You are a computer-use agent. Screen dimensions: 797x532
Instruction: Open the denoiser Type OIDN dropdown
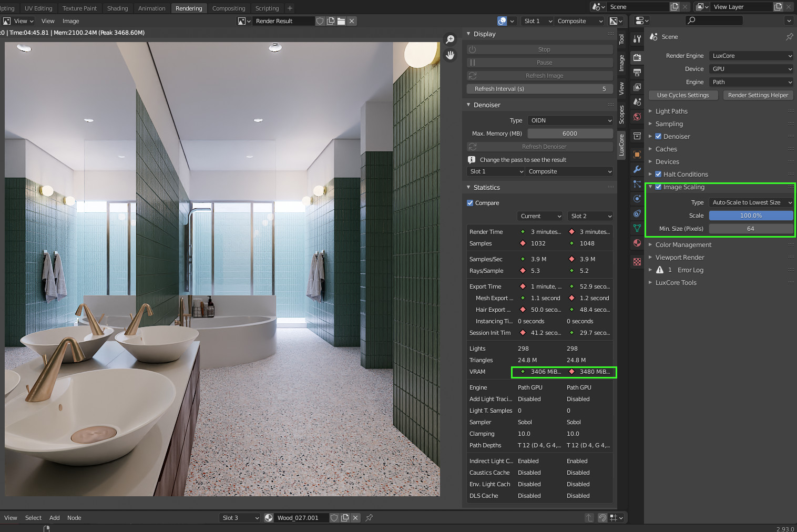point(570,120)
